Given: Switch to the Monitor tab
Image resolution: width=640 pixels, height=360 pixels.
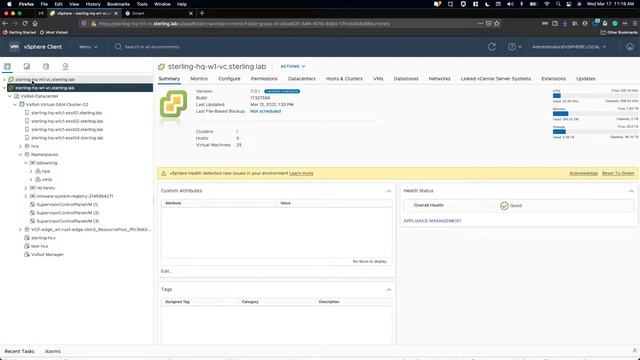Looking at the screenshot, I should 199,79.
